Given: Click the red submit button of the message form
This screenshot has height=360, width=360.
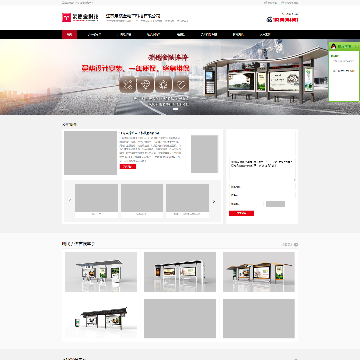Looking at the screenshot, I should [x=241, y=213].
